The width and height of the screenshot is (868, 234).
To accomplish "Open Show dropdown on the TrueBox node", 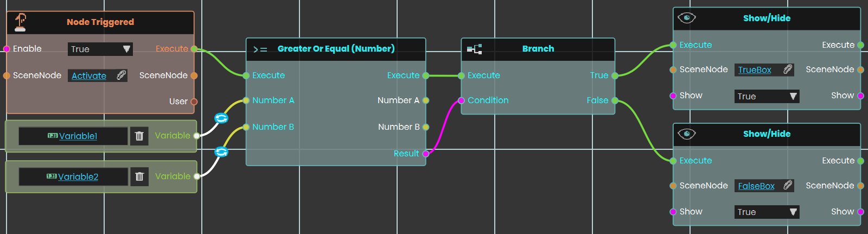I will pyautogui.click(x=767, y=96).
